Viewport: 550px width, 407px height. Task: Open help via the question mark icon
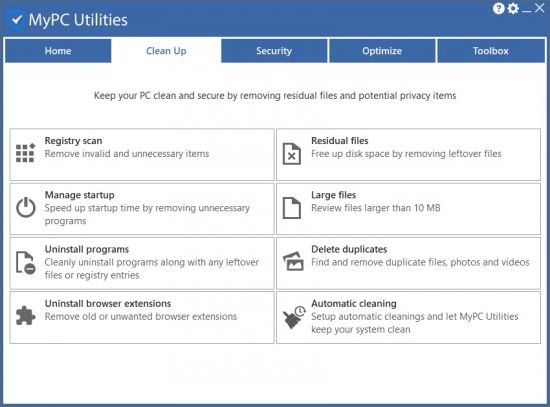point(498,8)
